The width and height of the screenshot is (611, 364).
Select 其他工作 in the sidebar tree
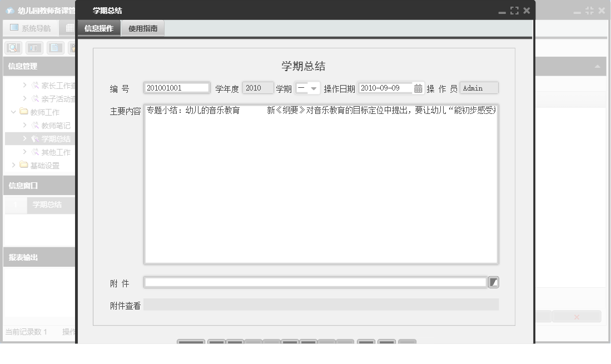pos(56,152)
